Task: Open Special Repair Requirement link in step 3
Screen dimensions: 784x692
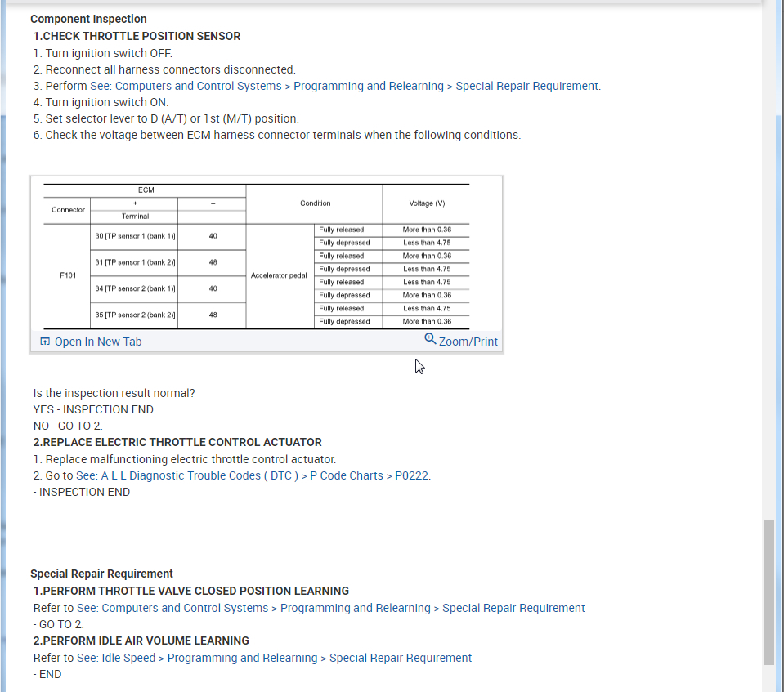Action: pos(346,86)
